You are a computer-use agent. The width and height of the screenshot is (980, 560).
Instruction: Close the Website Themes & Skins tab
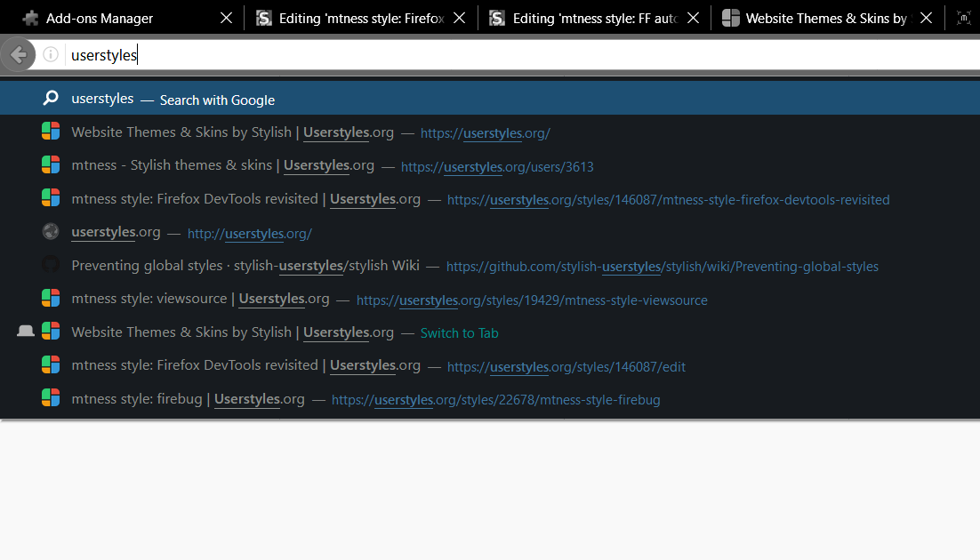tap(927, 18)
